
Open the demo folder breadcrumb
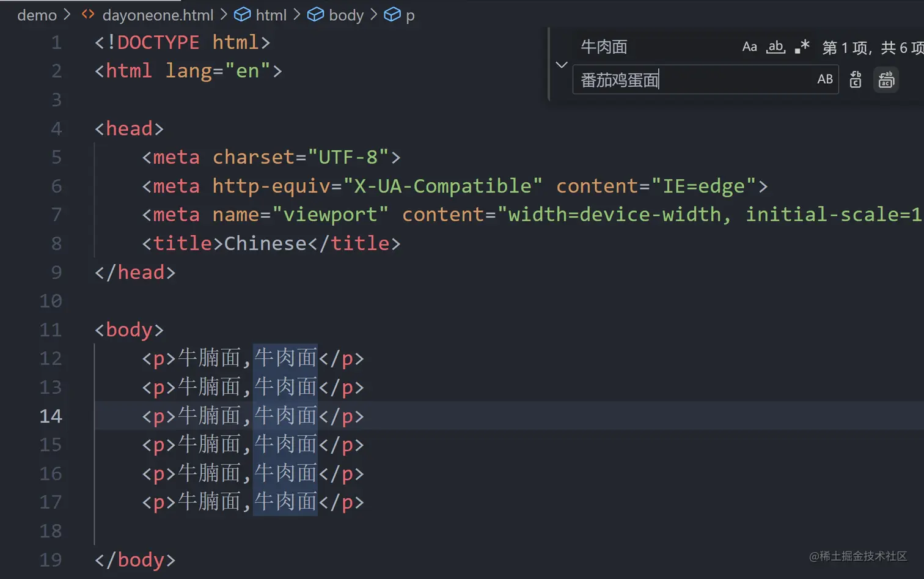pos(37,15)
